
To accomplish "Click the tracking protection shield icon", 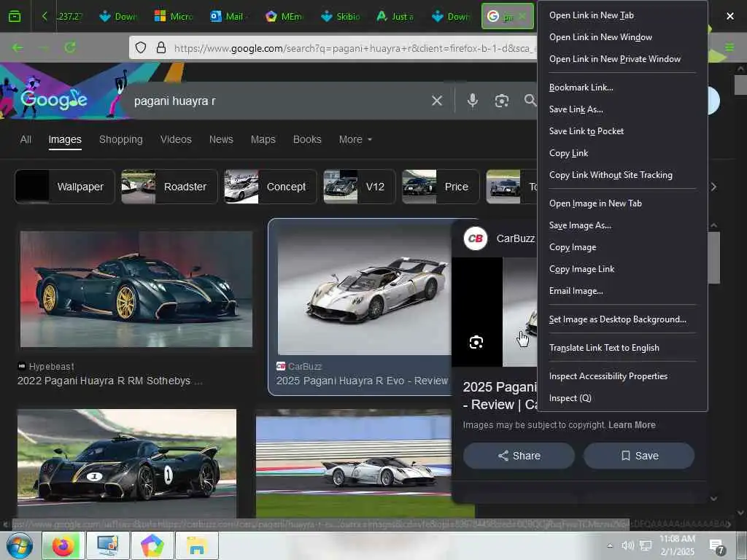I will pyautogui.click(x=141, y=47).
